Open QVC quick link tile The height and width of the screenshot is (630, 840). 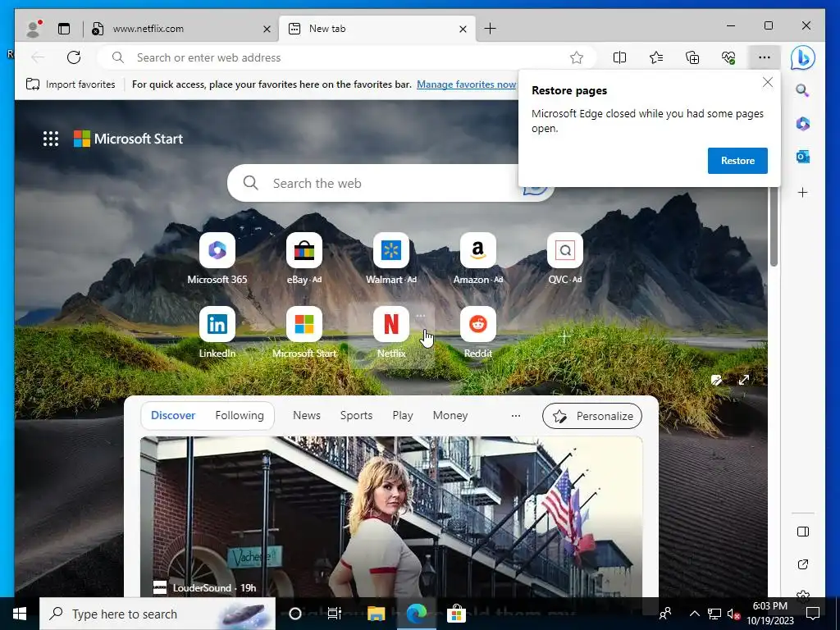pos(564,258)
